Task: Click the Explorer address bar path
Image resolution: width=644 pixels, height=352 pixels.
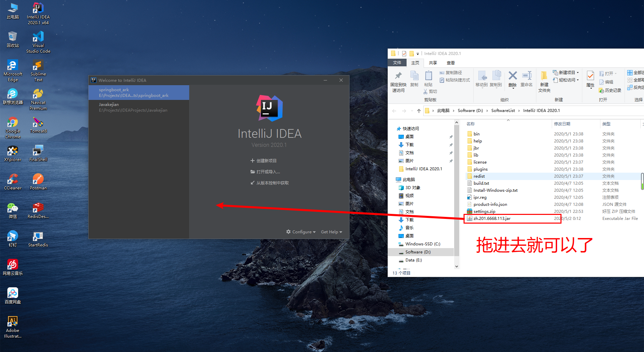Action: click(x=533, y=111)
